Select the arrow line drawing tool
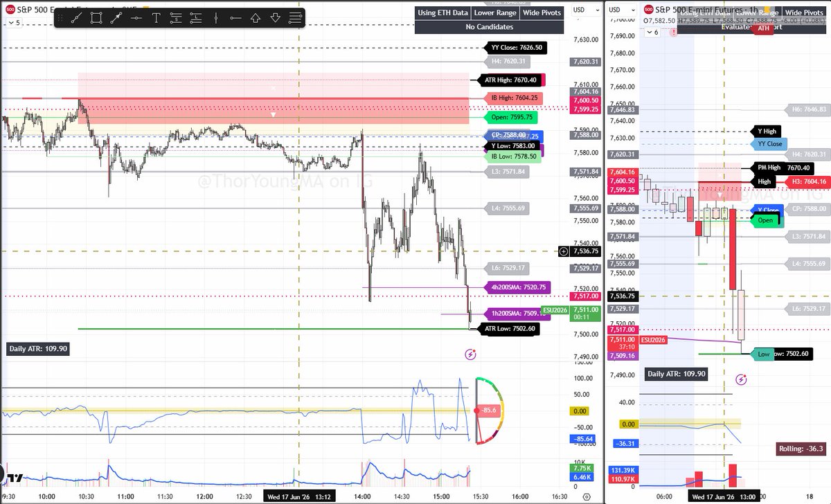This screenshot has height=504, width=831. point(116,17)
